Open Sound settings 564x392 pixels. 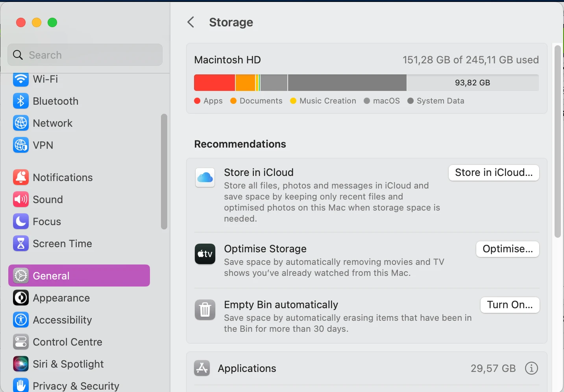tap(47, 199)
